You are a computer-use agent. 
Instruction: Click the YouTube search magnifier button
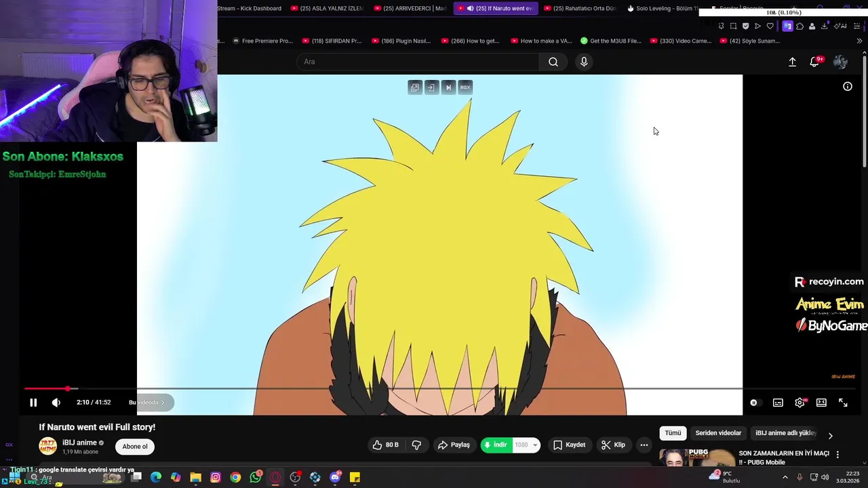click(553, 62)
